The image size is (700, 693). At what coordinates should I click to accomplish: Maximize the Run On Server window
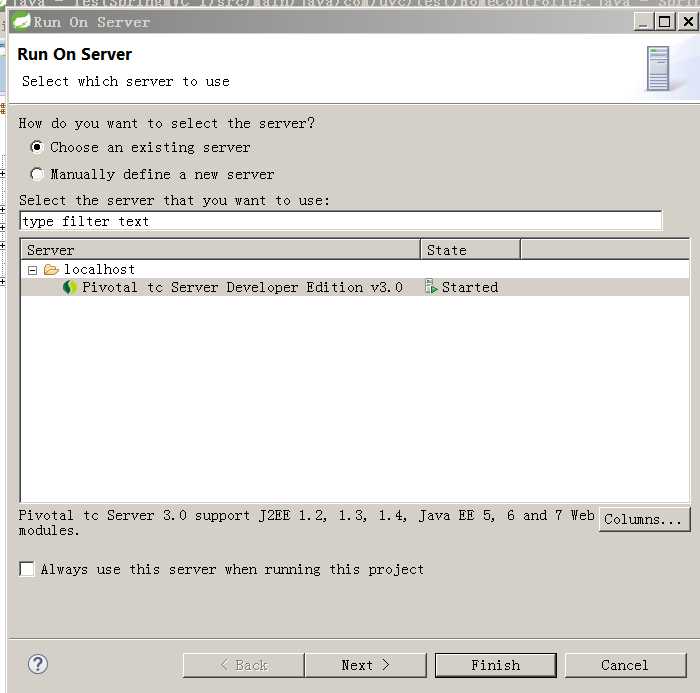click(664, 21)
